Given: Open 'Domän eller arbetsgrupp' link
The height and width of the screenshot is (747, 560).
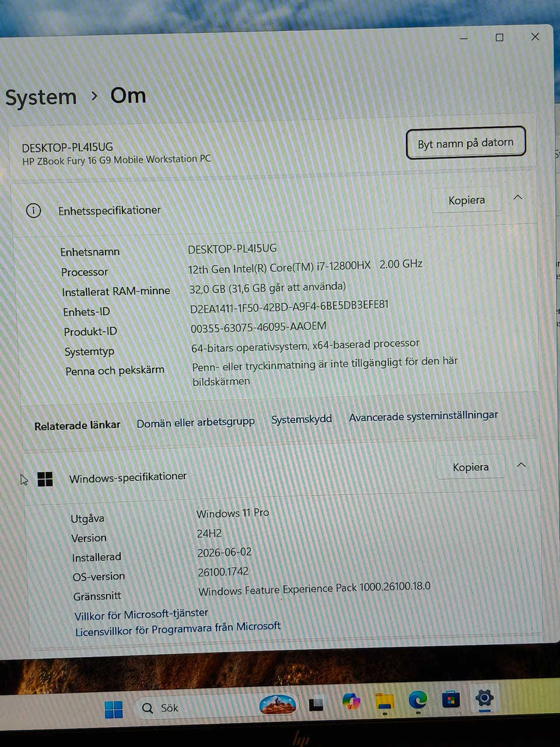Looking at the screenshot, I should pyautogui.click(x=195, y=422).
